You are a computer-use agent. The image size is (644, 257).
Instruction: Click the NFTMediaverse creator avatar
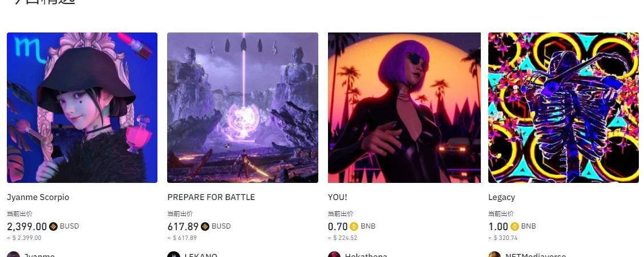(x=495, y=255)
